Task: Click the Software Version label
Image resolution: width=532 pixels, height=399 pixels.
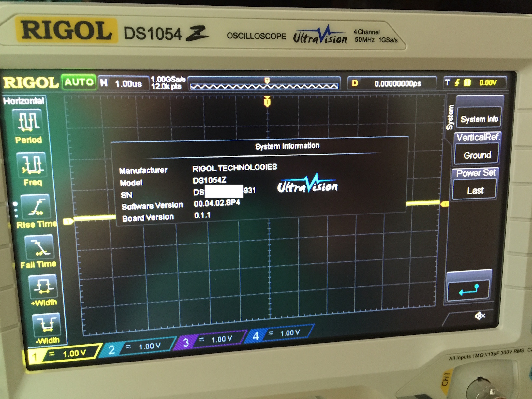Action: pyautogui.click(x=152, y=206)
